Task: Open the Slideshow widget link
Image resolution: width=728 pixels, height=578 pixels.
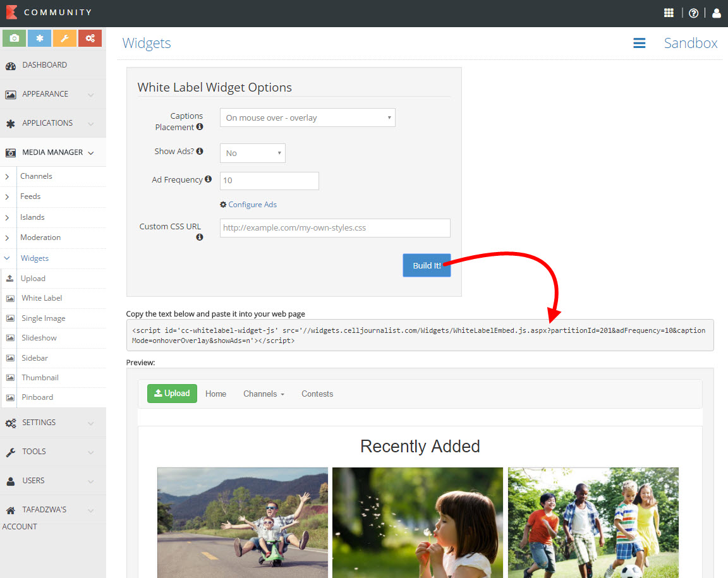Action: 39,337
